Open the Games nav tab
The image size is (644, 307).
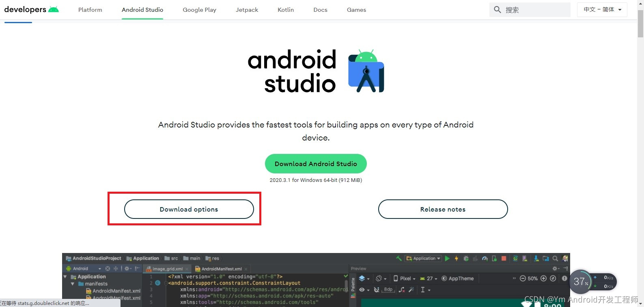[356, 10]
